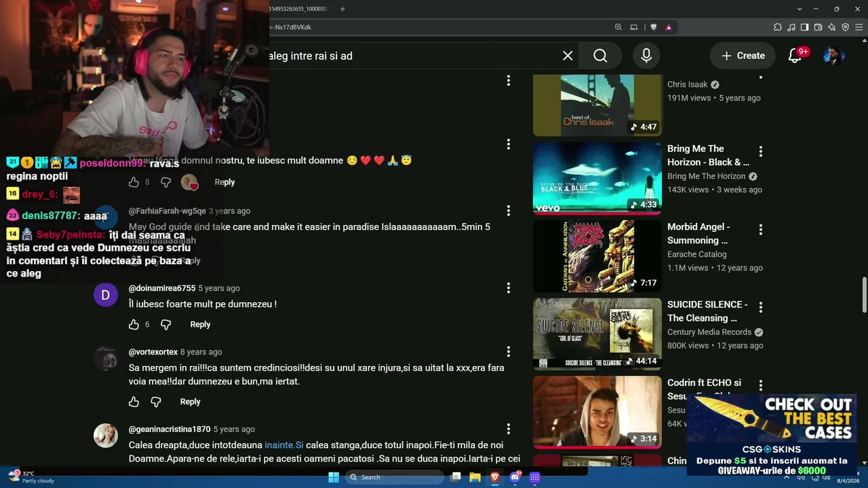Open the Leo AI sparkle icon
The image size is (868, 488).
832,27
